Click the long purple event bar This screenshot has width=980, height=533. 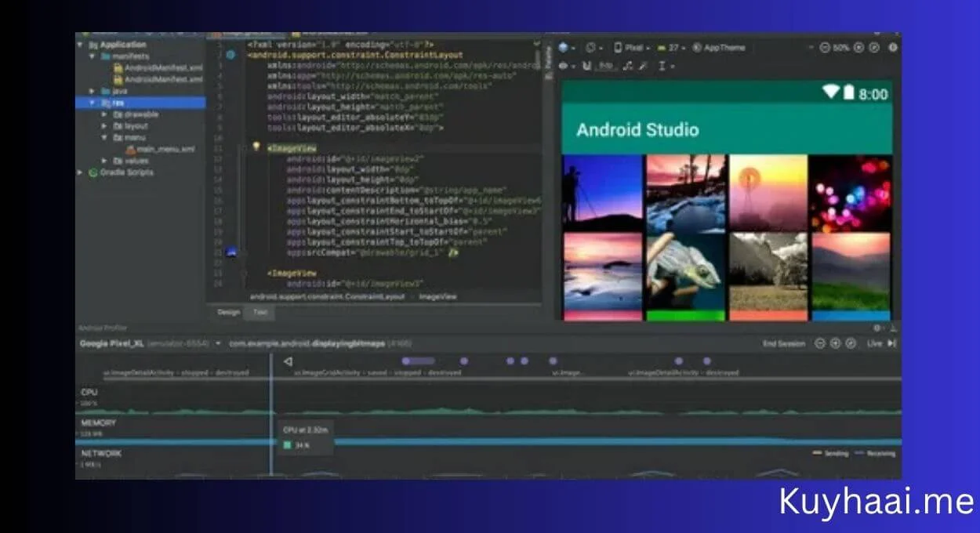point(418,361)
